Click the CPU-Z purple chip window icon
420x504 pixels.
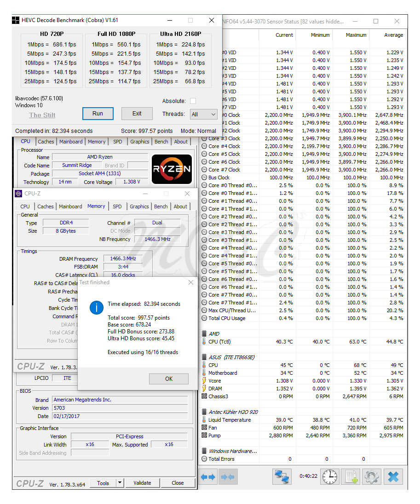tap(18, 194)
